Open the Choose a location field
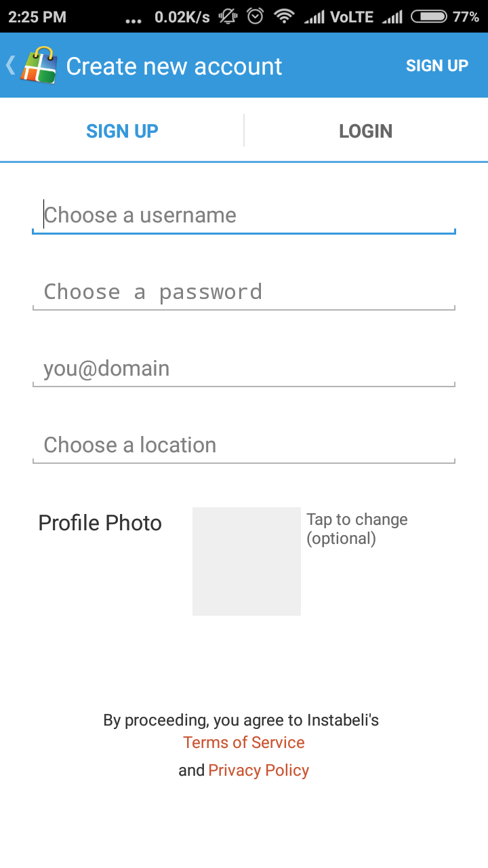The height and width of the screenshot is (868, 488). pos(244,446)
